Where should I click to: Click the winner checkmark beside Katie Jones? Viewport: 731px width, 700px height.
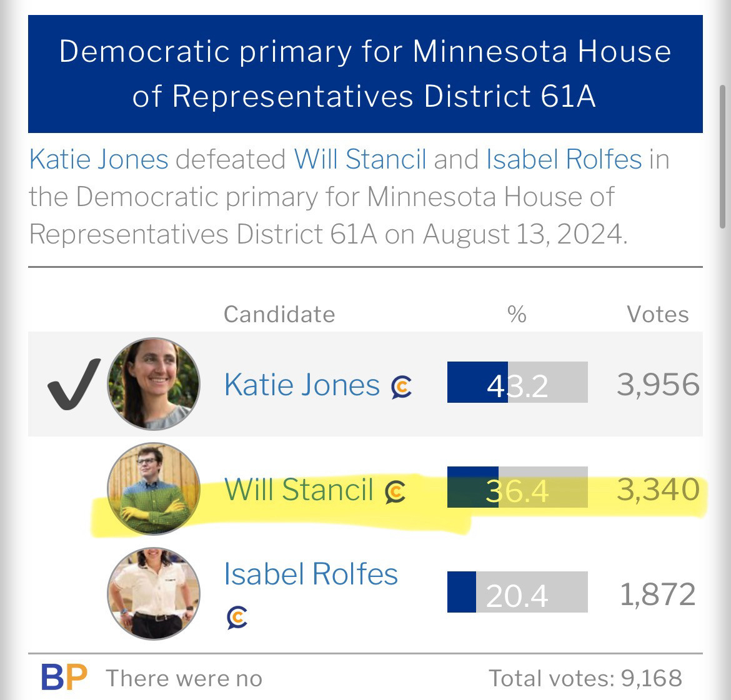[x=74, y=385]
